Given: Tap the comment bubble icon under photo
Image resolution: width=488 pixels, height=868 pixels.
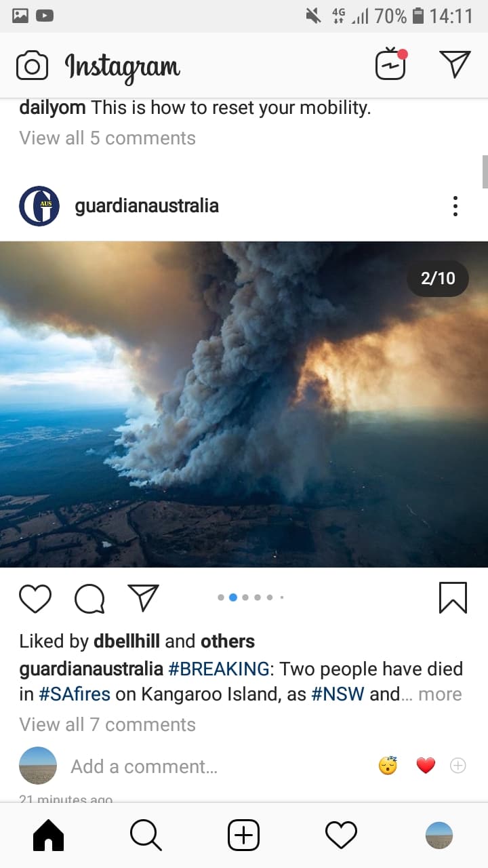Looking at the screenshot, I should pyautogui.click(x=89, y=598).
